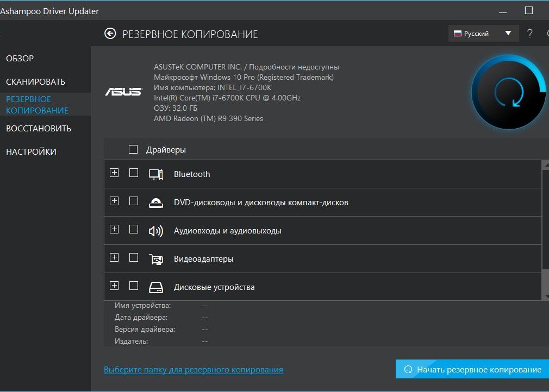Click the ASUSTeK COMPUTER INC. line
549x392 pixels.
[x=246, y=67]
